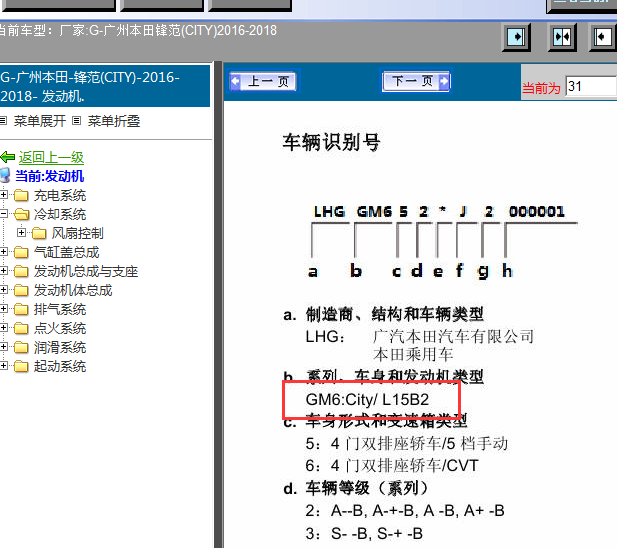Click the 6: 4门双排座轿车/CVT line
617x548 pixels.
pos(392,466)
